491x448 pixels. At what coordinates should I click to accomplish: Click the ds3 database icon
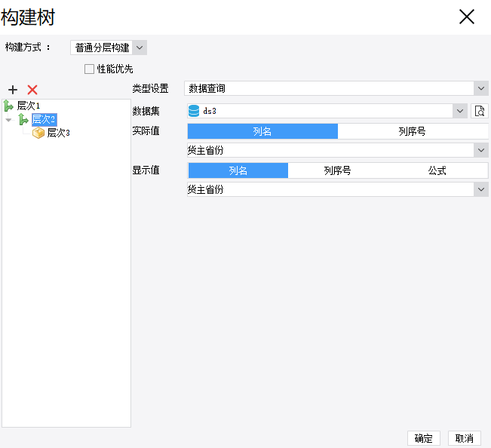[194, 111]
